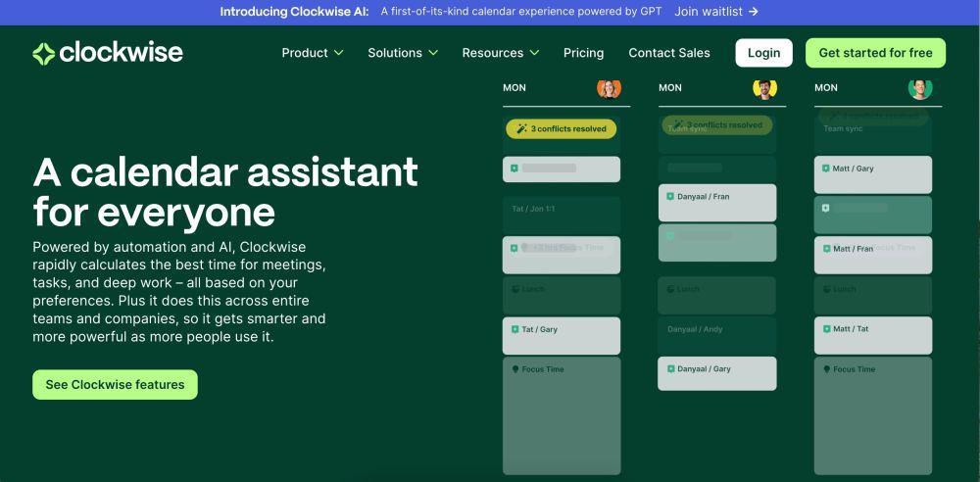Screen dimensions: 980x482
Task: Expand the Resources dropdown chevron
Action: pos(534,53)
